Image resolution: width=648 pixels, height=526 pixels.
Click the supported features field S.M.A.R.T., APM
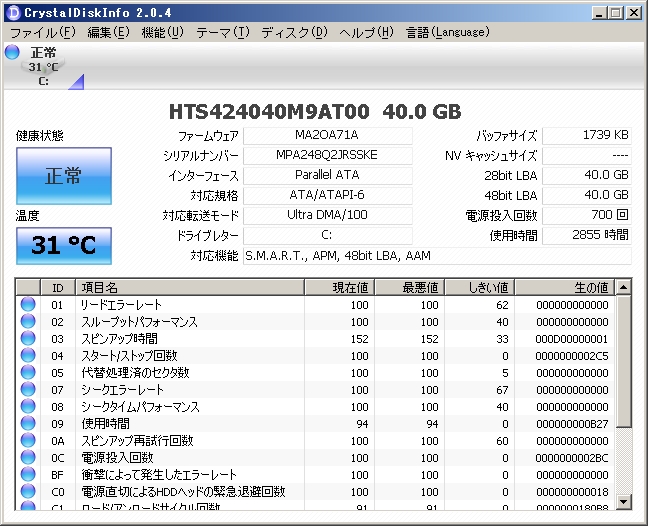pyautogui.click(x=437, y=256)
